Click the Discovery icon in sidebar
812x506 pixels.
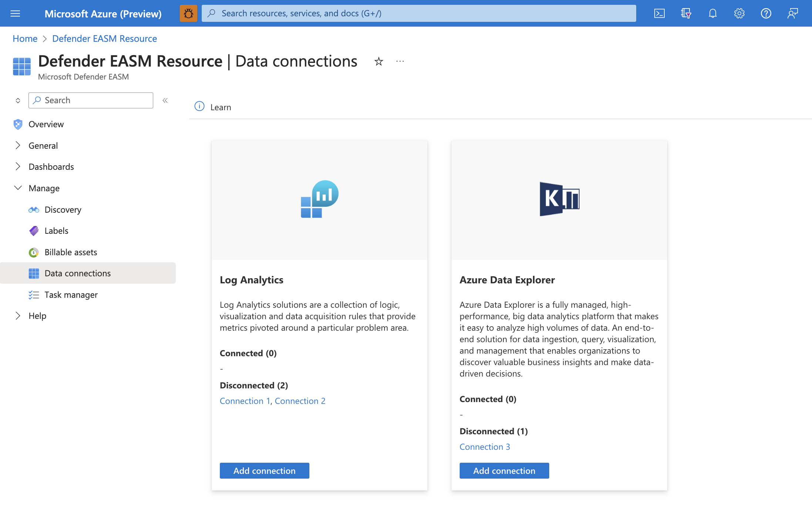coord(34,209)
